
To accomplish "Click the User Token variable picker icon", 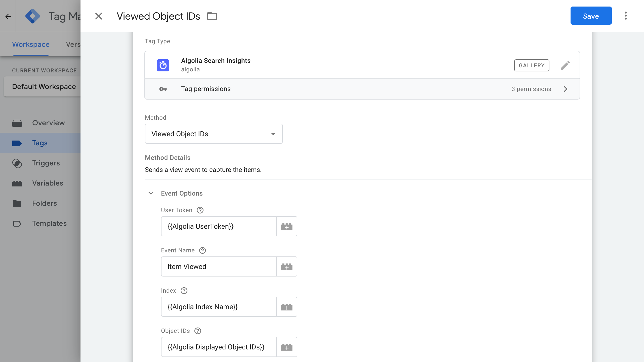I will pyautogui.click(x=287, y=226).
